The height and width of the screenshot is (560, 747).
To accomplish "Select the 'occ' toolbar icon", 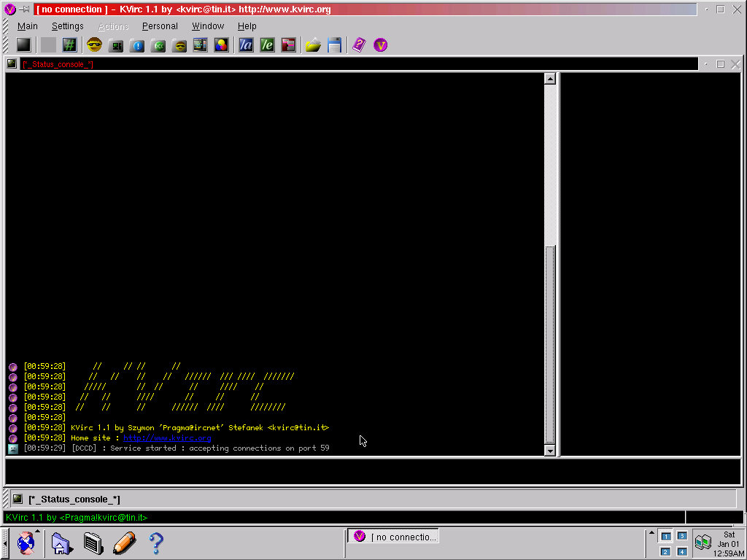I will (159, 44).
